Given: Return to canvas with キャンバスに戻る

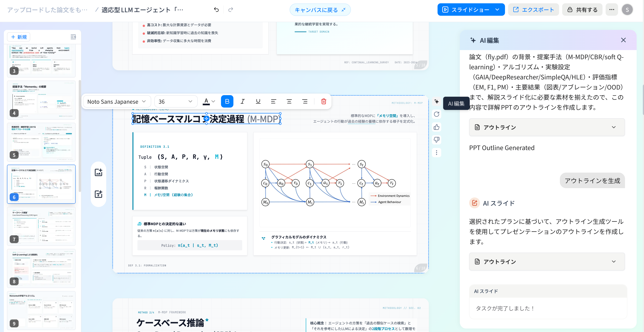Looking at the screenshot, I should (x=320, y=10).
